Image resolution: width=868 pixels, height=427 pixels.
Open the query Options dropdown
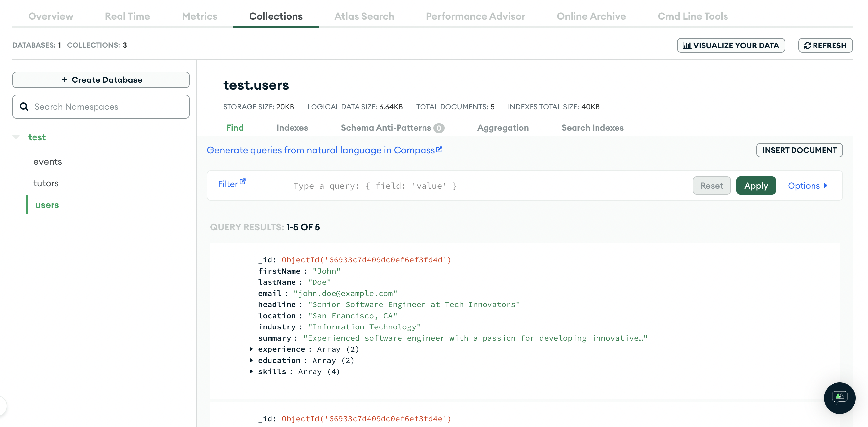(x=807, y=186)
